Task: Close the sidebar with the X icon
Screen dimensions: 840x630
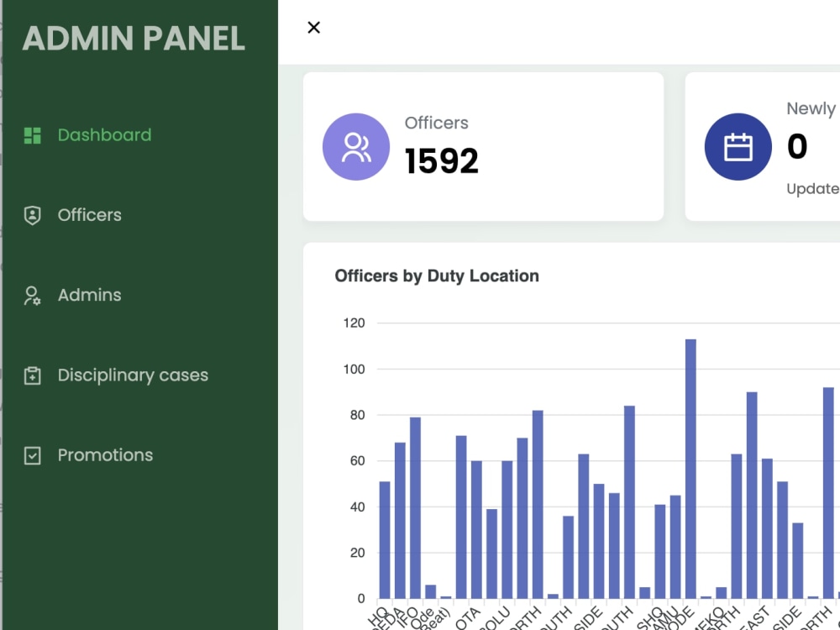Action: click(314, 28)
